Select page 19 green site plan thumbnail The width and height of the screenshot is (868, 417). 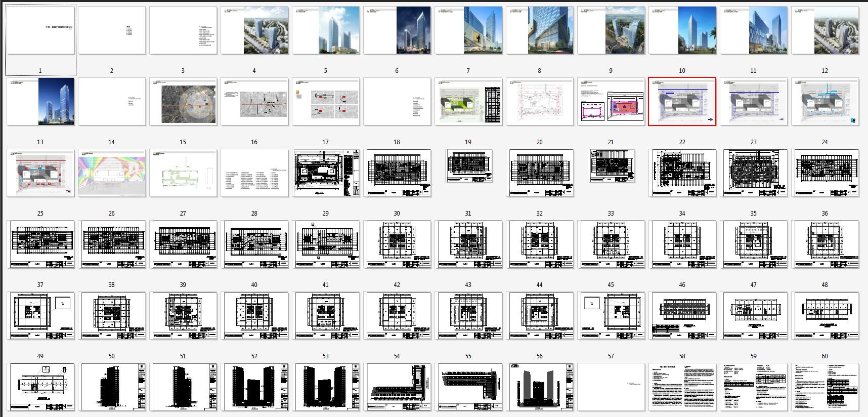[x=468, y=102]
